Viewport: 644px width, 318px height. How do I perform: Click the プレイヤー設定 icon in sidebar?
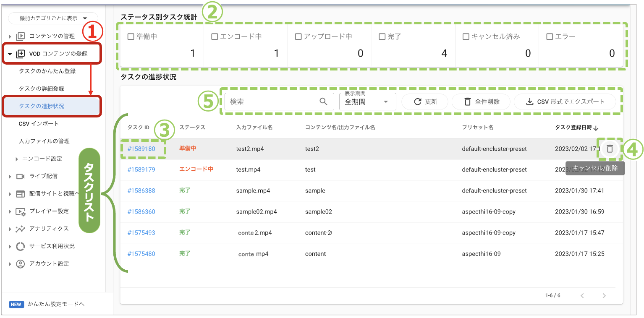point(20,211)
